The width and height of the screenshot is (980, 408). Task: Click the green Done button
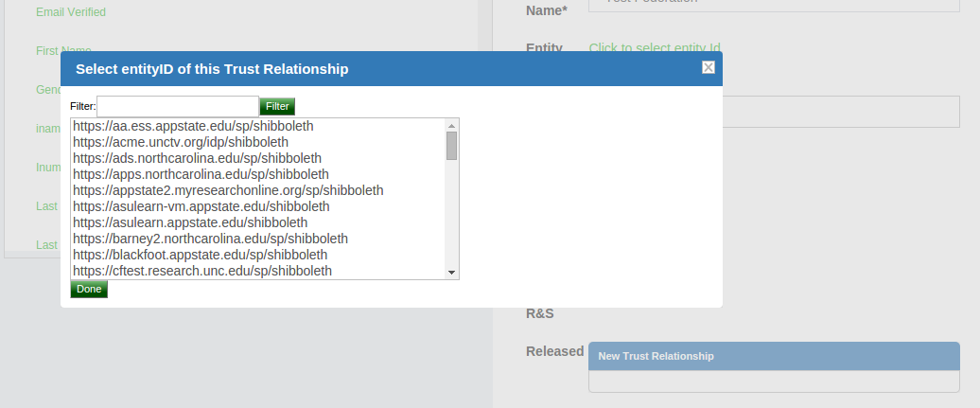[x=89, y=289]
